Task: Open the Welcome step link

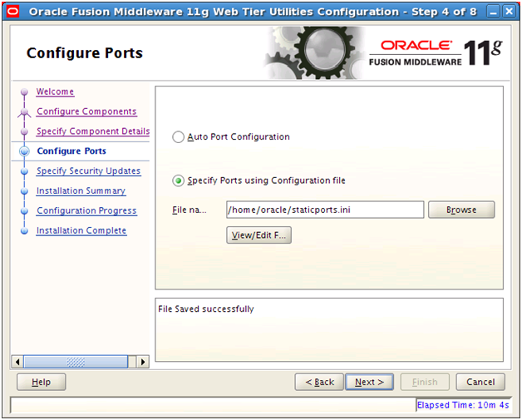Action: coord(55,91)
